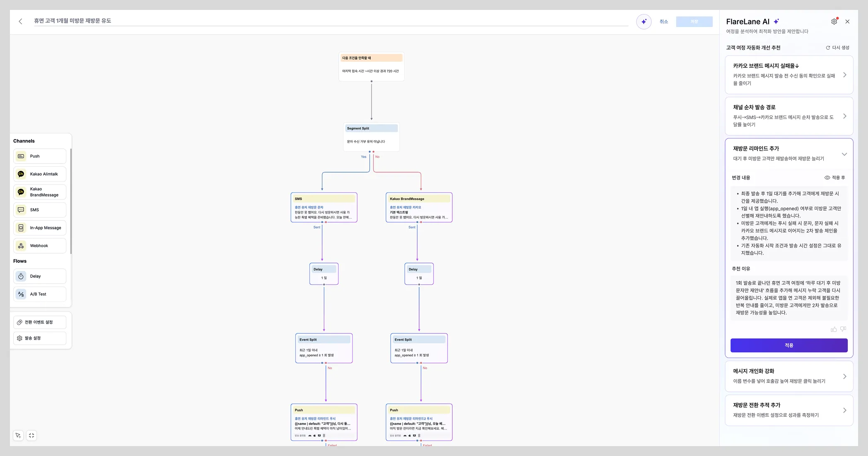Click the 고객 여정 자동화 개선 추천 heading
868x456 pixels.
pyautogui.click(x=753, y=48)
